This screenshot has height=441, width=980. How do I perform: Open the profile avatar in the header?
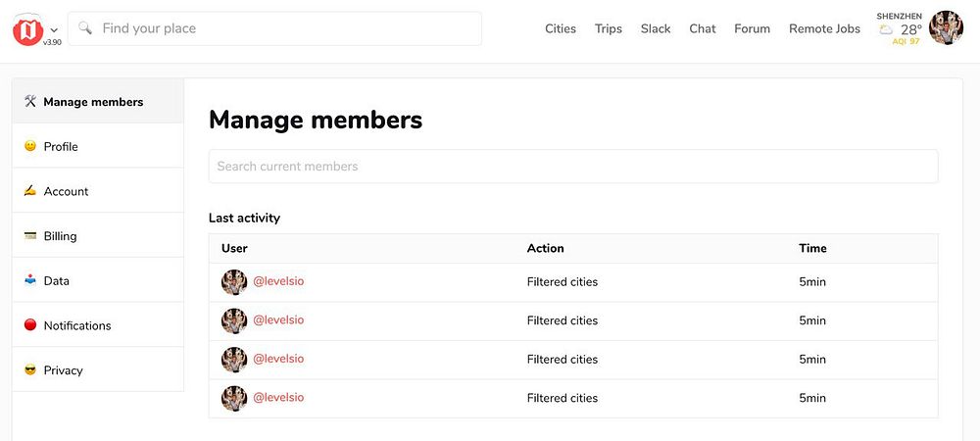tap(946, 28)
